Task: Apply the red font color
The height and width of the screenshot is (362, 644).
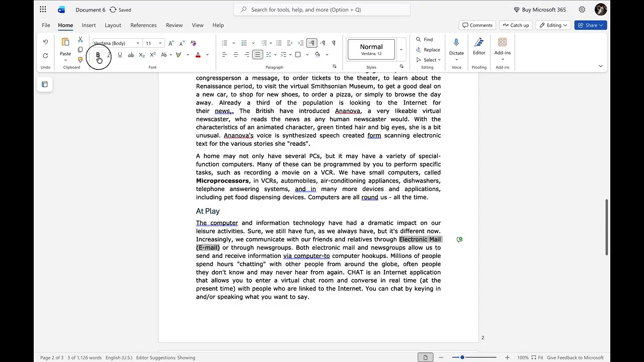Action: pos(198,55)
